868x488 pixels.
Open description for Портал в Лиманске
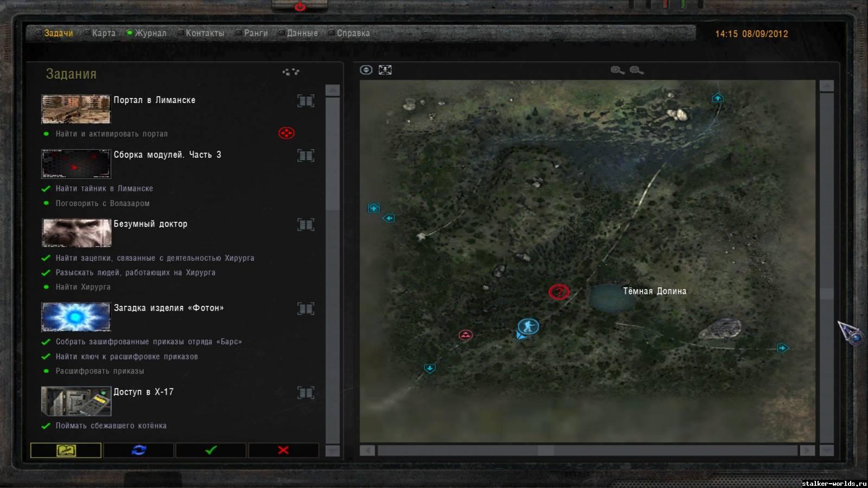[x=306, y=101]
